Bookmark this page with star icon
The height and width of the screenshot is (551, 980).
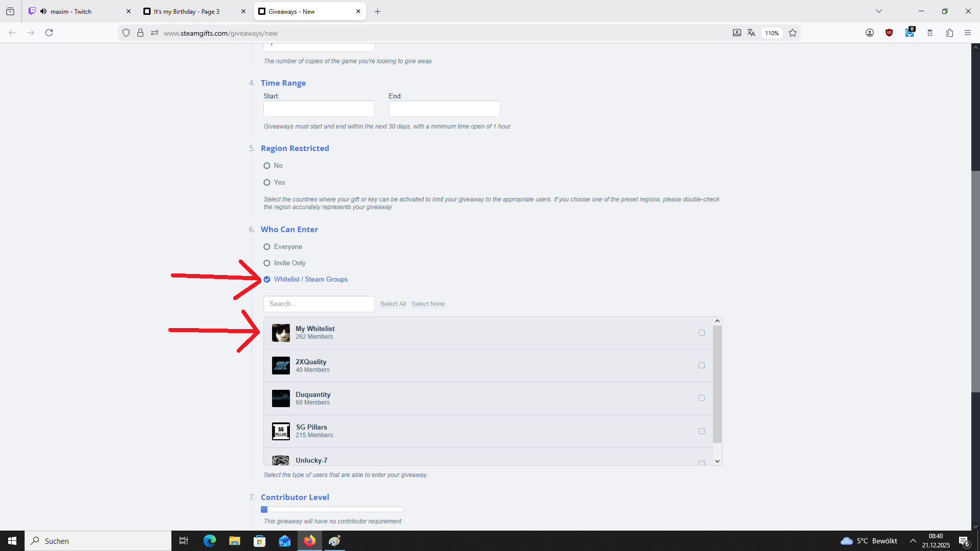(x=792, y=33)
